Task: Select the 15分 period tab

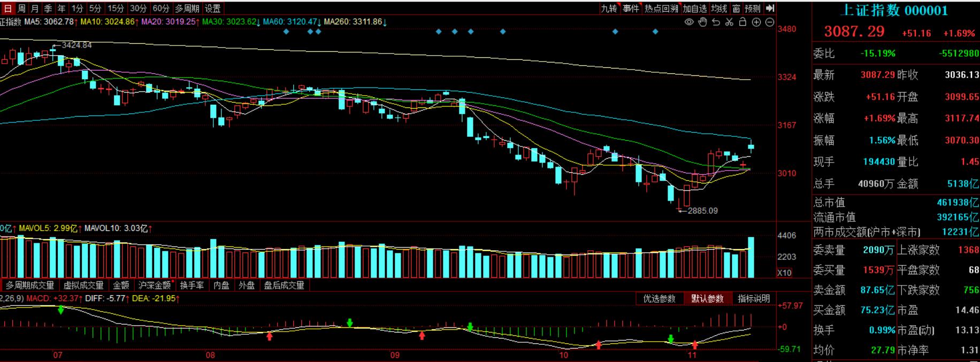Action: point(116,9)
